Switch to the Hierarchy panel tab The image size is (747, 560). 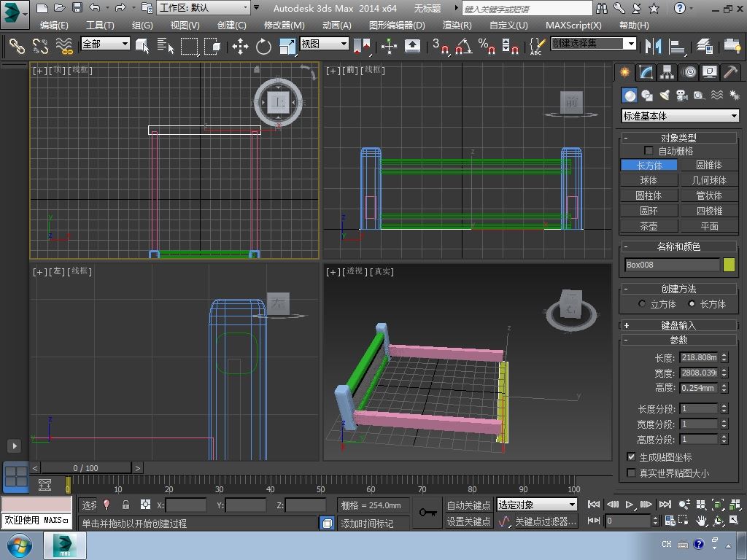pos(667,72)
